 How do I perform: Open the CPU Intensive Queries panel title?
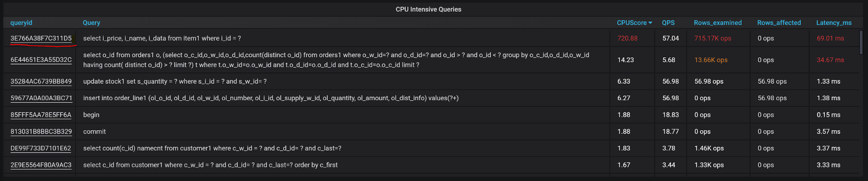click(428, 9)
